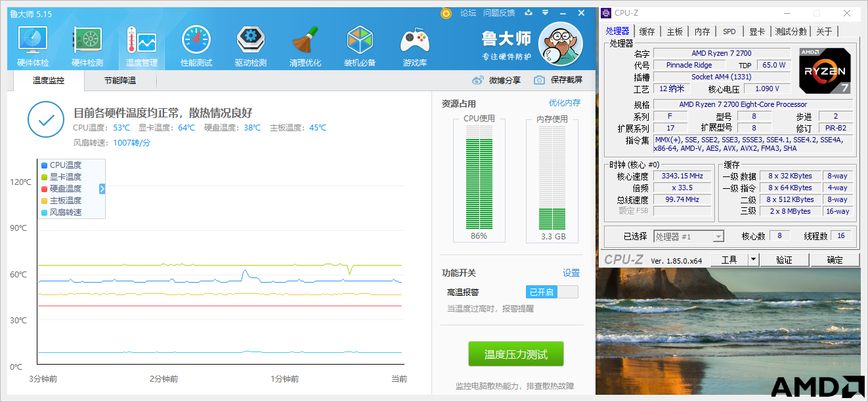Select the 处理器 tab in CPU-Z
The image size is (868, 402).
click(x=617, y=31)
